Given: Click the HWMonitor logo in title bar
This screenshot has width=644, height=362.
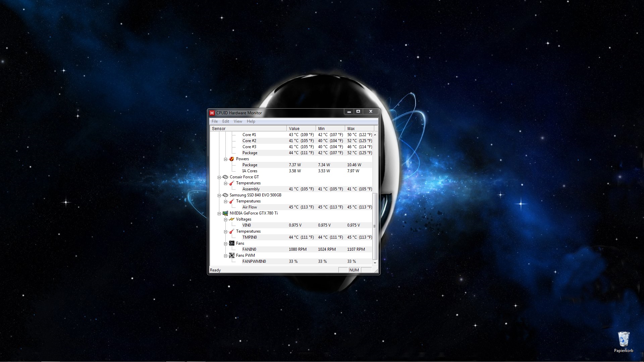Looking at the screenshot, I should click(x=212, y=113).
